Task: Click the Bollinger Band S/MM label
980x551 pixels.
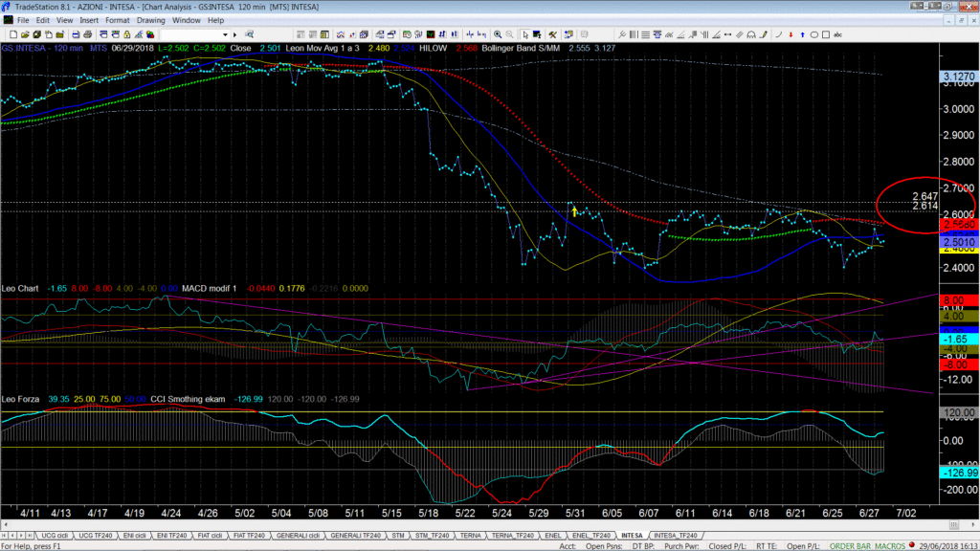Action: pyautogui.click(x=521, y=48)
